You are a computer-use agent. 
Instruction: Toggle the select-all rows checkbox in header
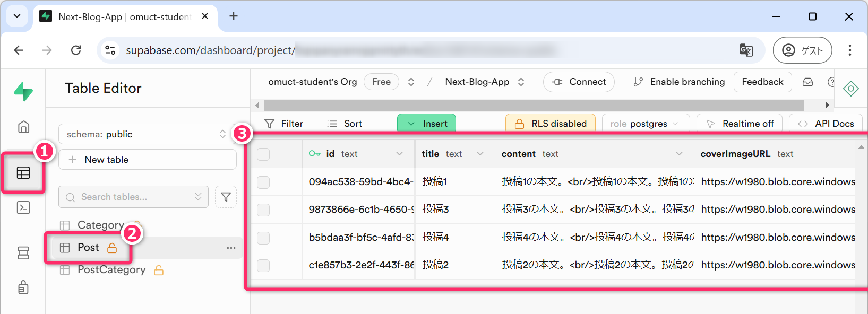263,154
